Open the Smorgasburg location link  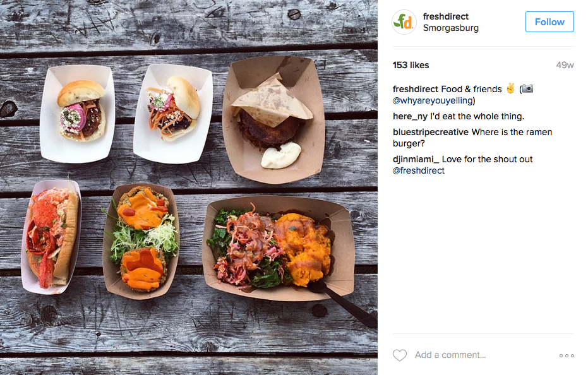(x=451, y=28)
